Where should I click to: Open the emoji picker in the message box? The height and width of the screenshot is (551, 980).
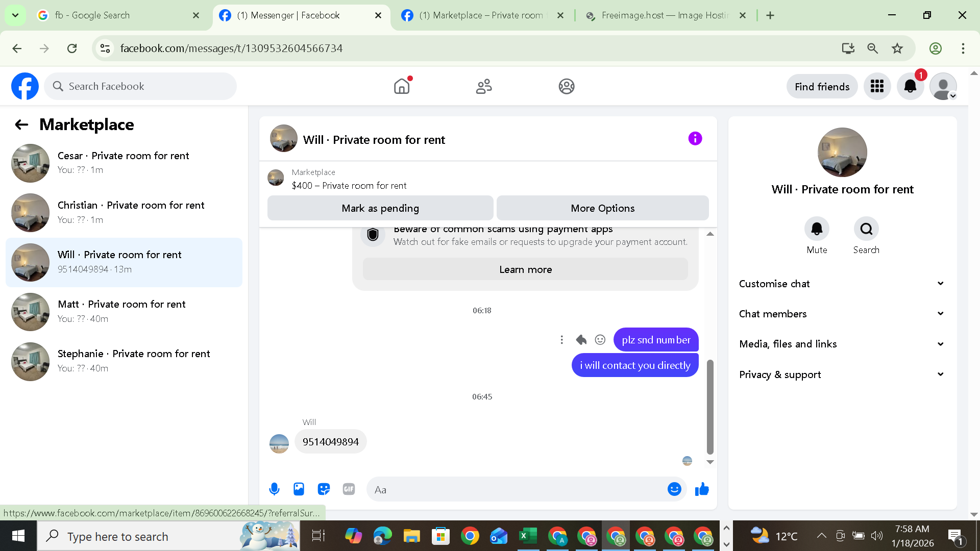(674, 489)
